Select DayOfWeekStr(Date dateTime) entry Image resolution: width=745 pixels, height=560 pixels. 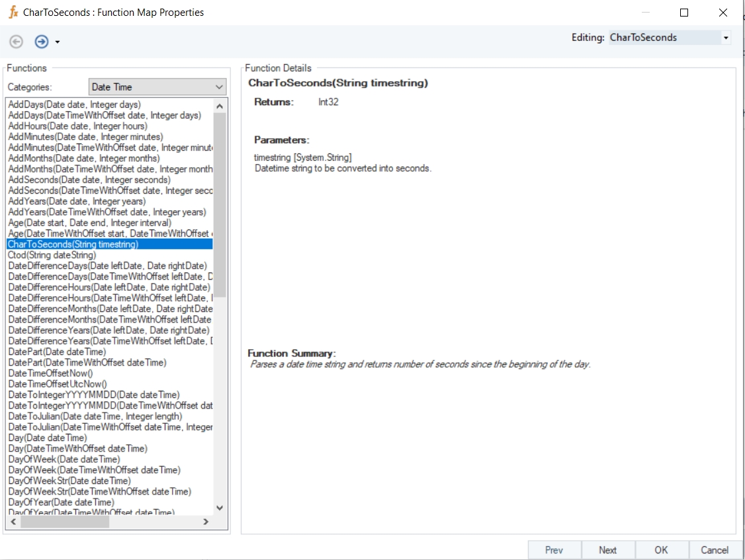pyautogui.click(x=69, y=481)
